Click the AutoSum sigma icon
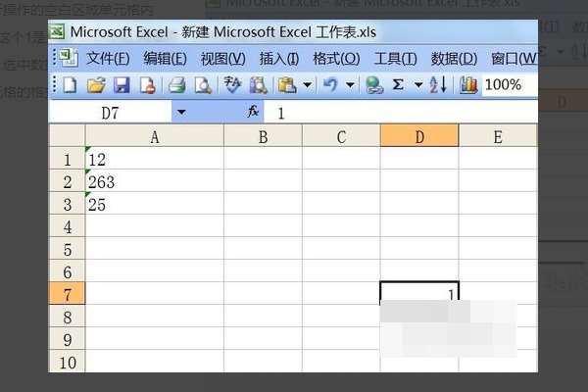Screen dimensions: 588x392 pos(398,85)
